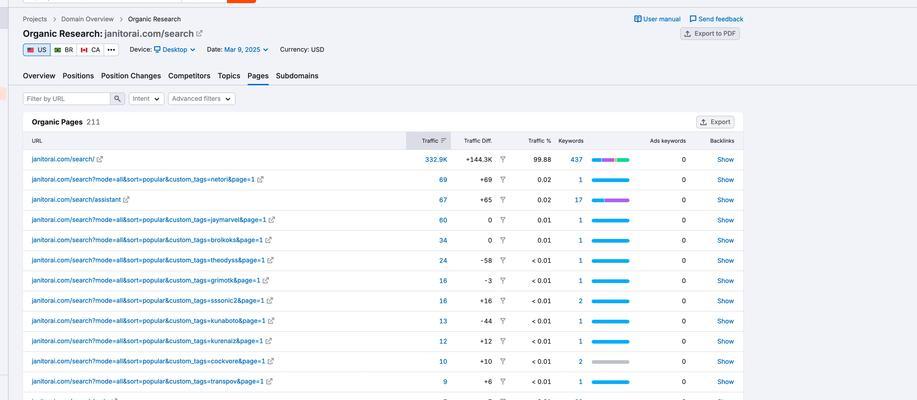Viewport: 917px width, 400px height.
Task: Open external link icon for search/assistant row
Action: [126, 199]
